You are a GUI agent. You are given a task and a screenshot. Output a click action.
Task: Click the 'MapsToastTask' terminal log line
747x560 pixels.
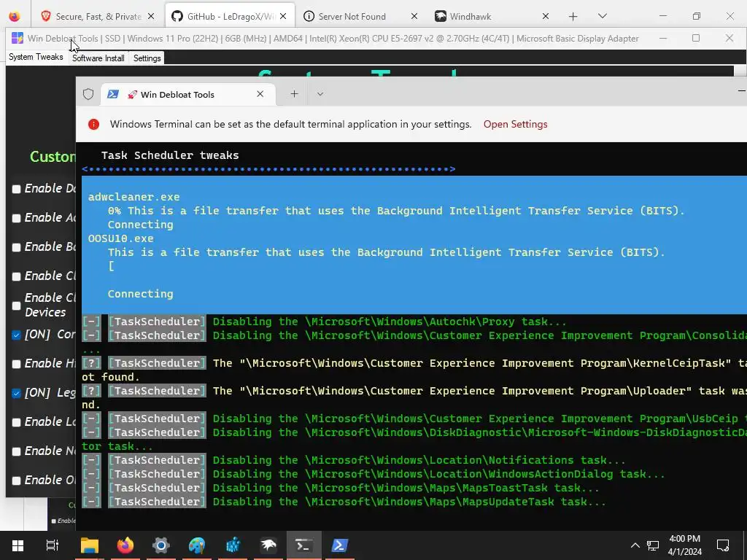click(x=340, y=488)
